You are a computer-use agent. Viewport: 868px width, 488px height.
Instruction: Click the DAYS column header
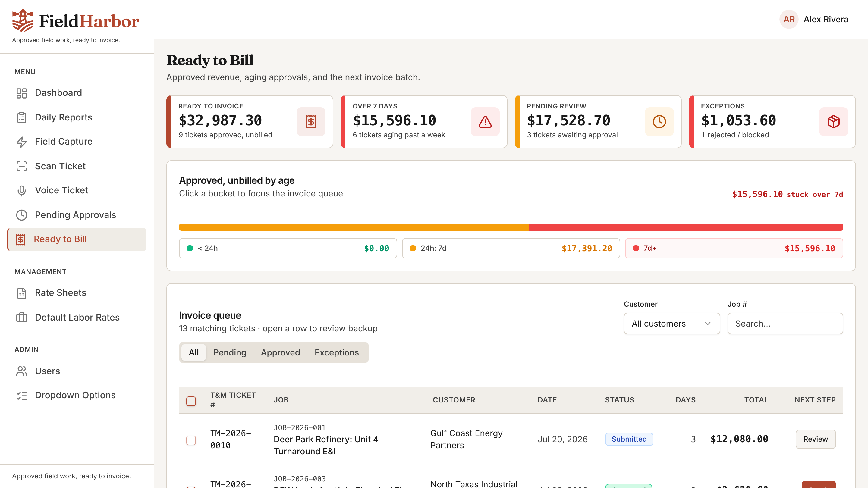(x=686, y=400)
